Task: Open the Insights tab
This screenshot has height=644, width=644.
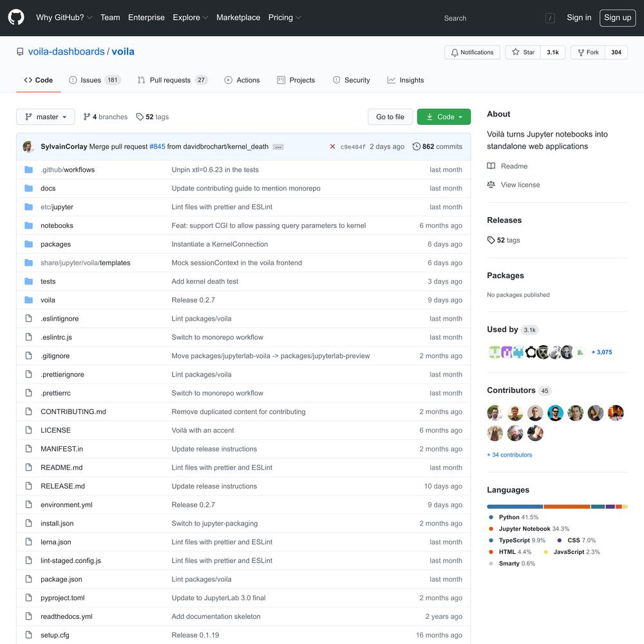Action: [405, 80]
